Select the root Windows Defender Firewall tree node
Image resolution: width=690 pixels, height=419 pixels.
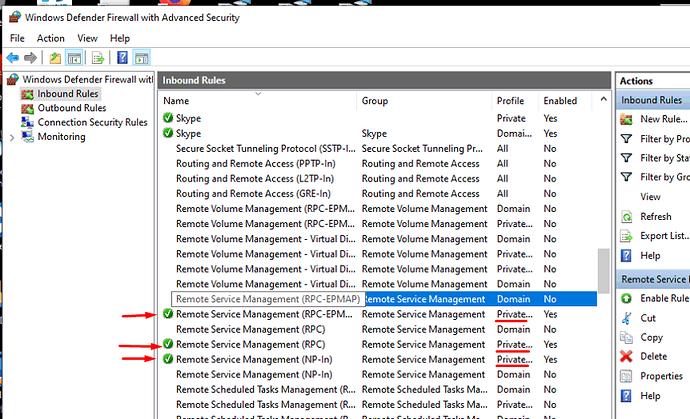[x=88, y=79]
